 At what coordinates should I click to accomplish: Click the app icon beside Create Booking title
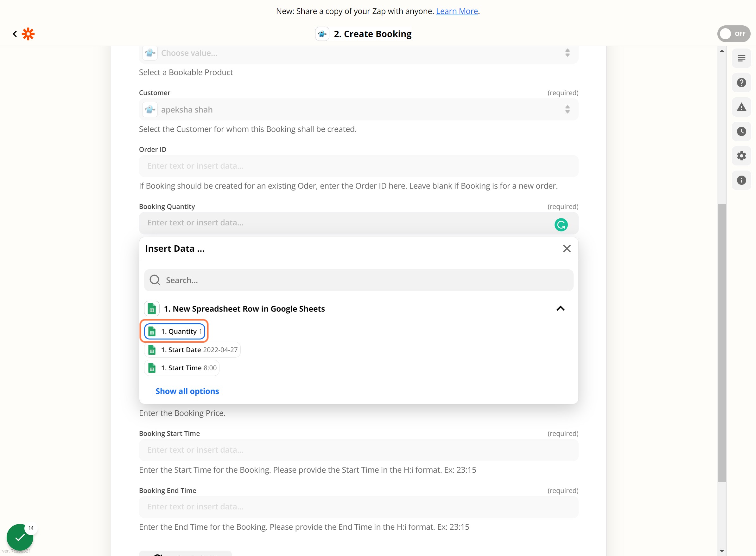pos(322,34)
